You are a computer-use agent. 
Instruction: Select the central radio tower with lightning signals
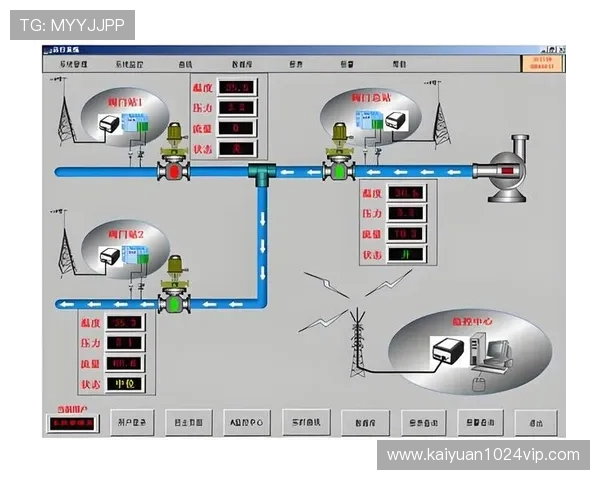(358, 340)
